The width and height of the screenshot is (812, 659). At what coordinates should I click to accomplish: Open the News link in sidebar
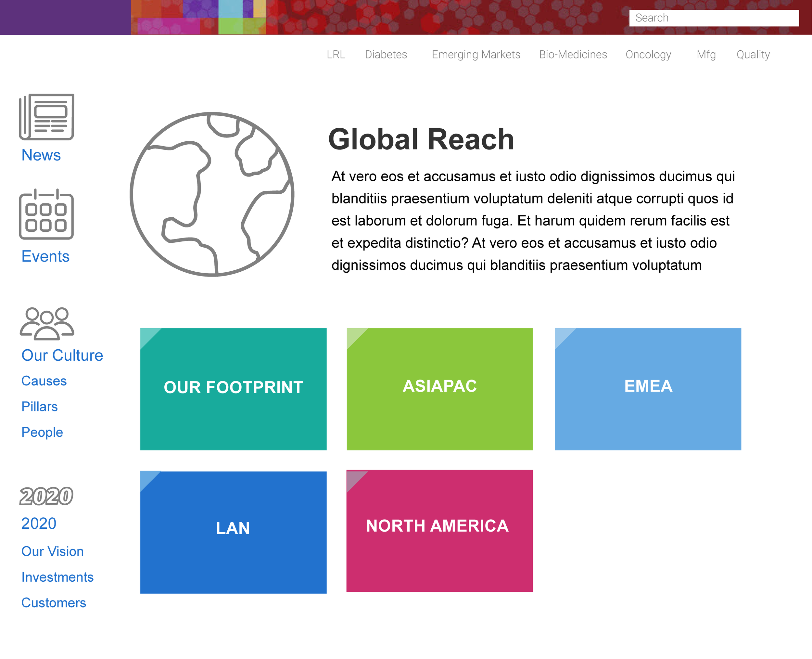41,155
